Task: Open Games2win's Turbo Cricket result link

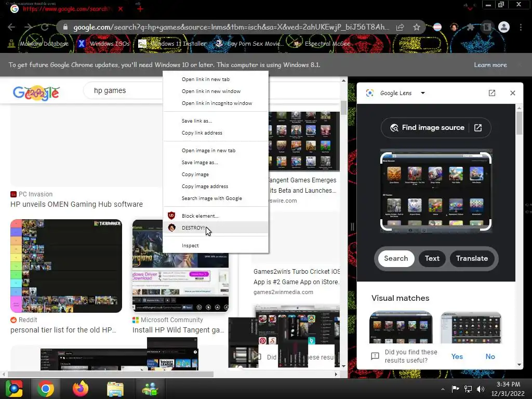Action: point(297,276)
